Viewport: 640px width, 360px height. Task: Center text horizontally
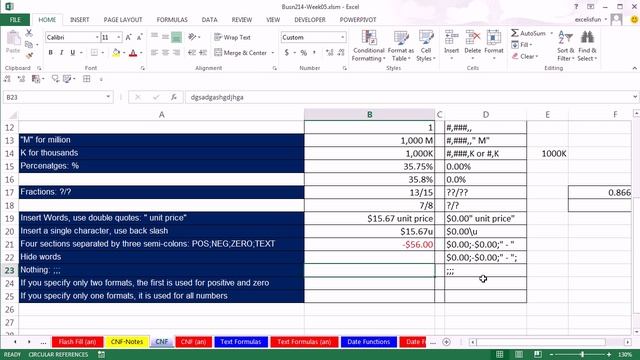pyautogui.click(x=165, y=53)
